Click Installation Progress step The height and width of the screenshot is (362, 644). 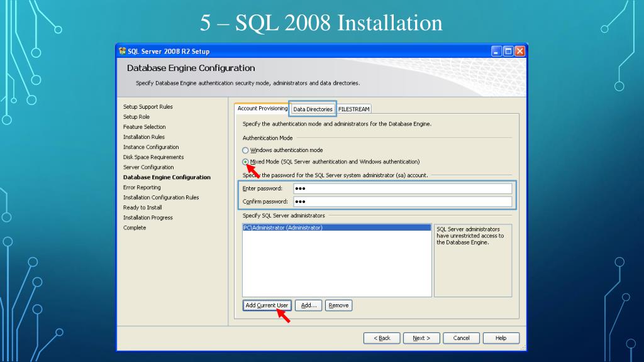pyautogui.click(x=148, y=217)
